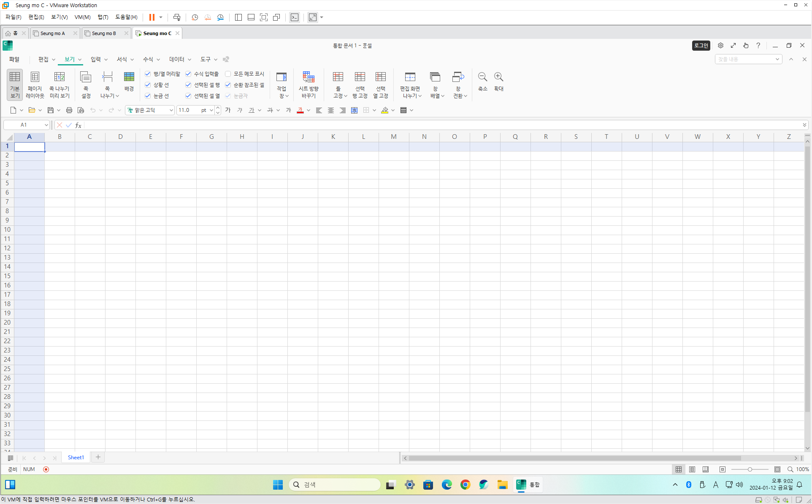Enable 모든 메모 표시 checkbox

(228, 74)
